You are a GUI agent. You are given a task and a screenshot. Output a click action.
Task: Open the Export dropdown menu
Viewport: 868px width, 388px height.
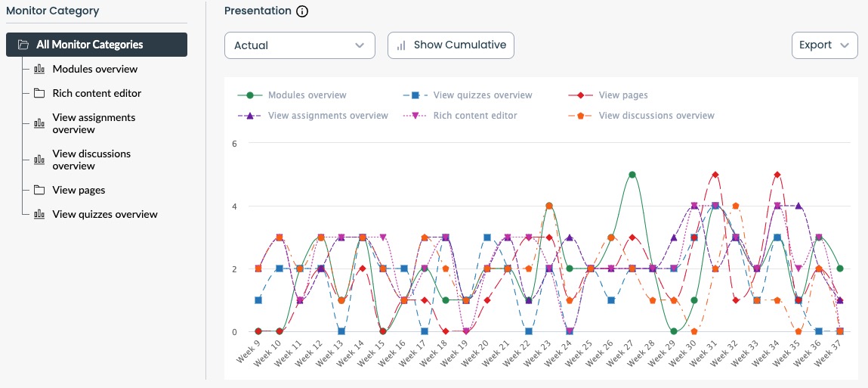pos(824,45)
